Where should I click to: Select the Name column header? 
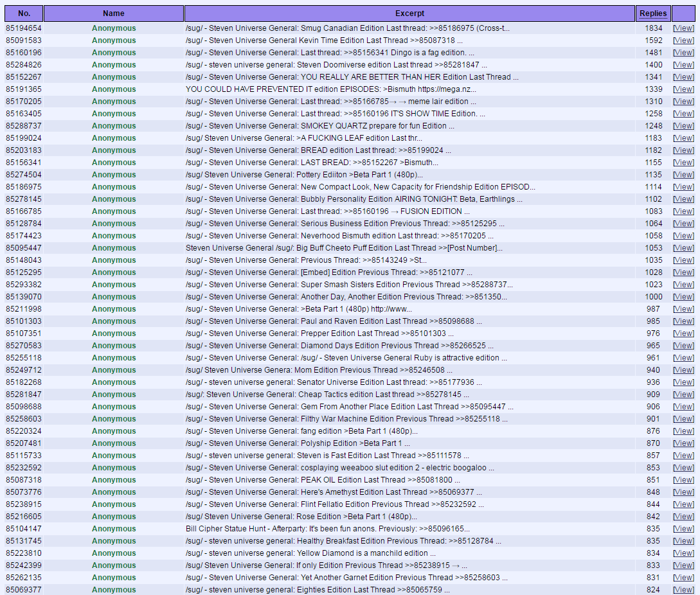tap(113, 13)
